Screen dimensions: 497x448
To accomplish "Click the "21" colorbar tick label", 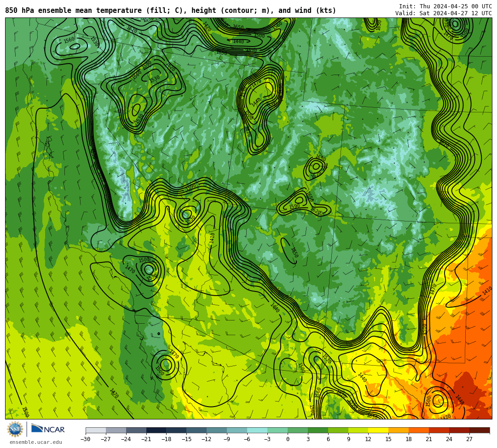I will 429,439.
